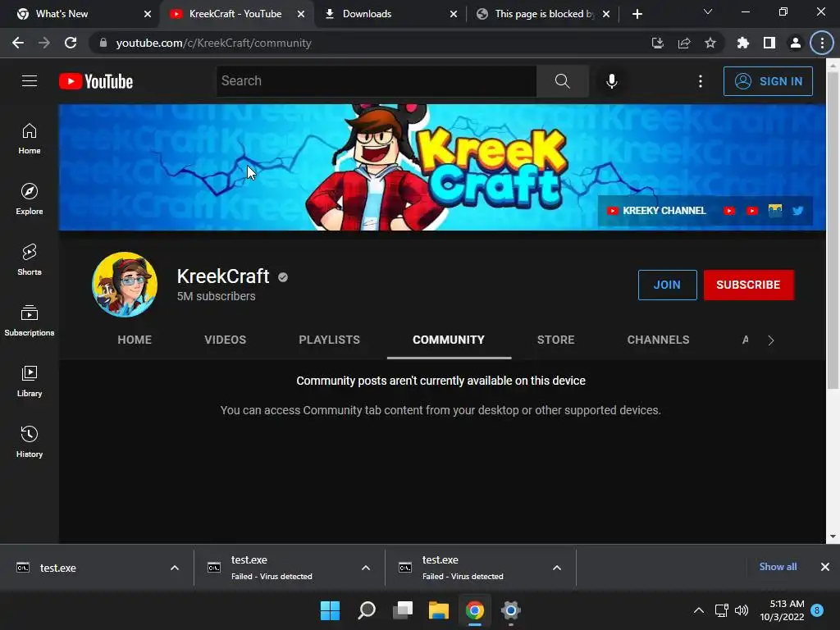The image size is (840, 630).
Task: Open channel PLAYLISTS tab
Action: coord(330,340)
